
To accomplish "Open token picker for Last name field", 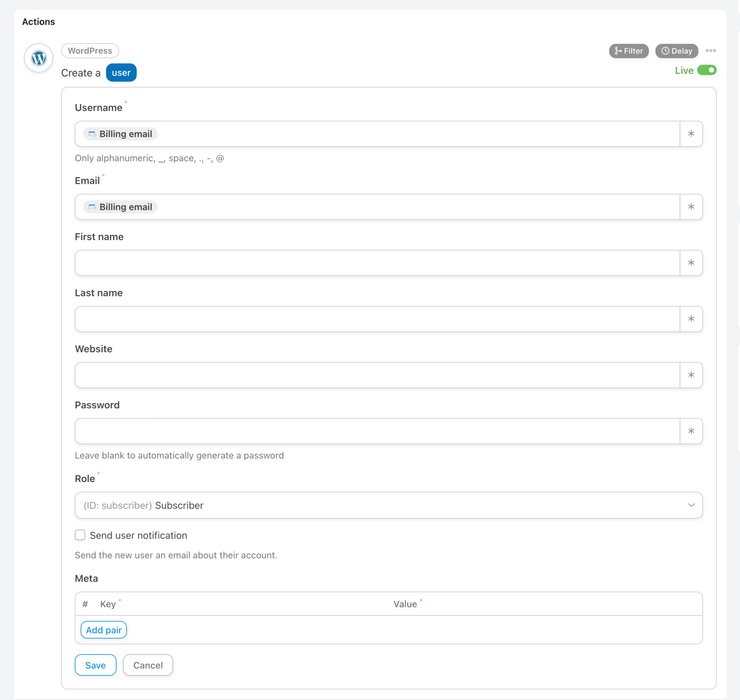I will tap(691, 319).
